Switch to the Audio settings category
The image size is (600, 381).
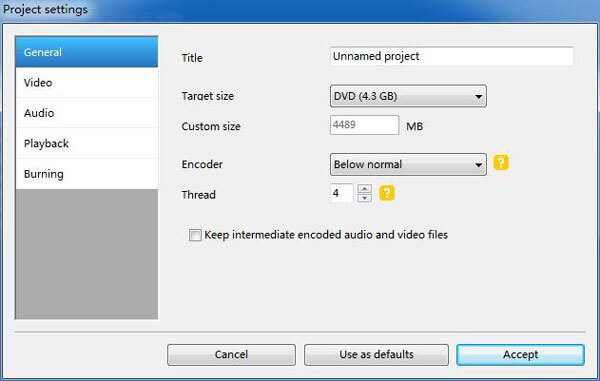[x=87, y=113]
